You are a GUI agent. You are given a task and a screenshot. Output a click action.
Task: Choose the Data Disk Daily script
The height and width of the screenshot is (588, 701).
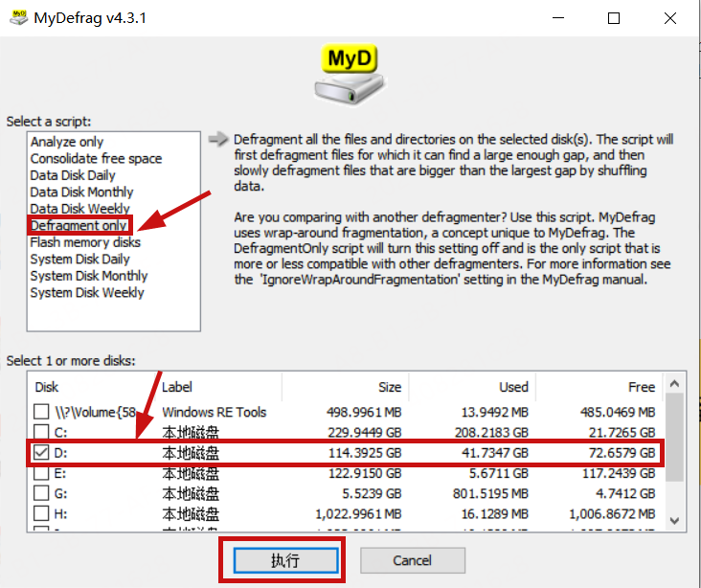click(73, 175)
